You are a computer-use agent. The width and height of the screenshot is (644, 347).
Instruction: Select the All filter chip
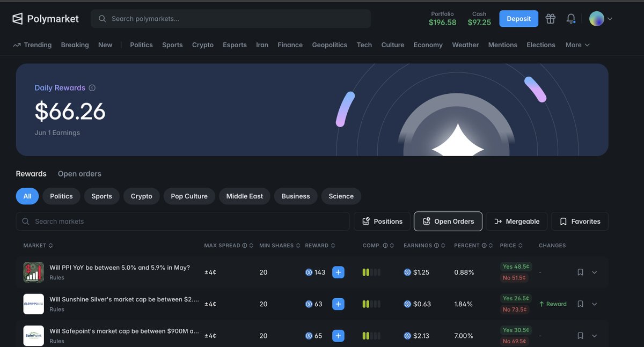coord(27,196)
